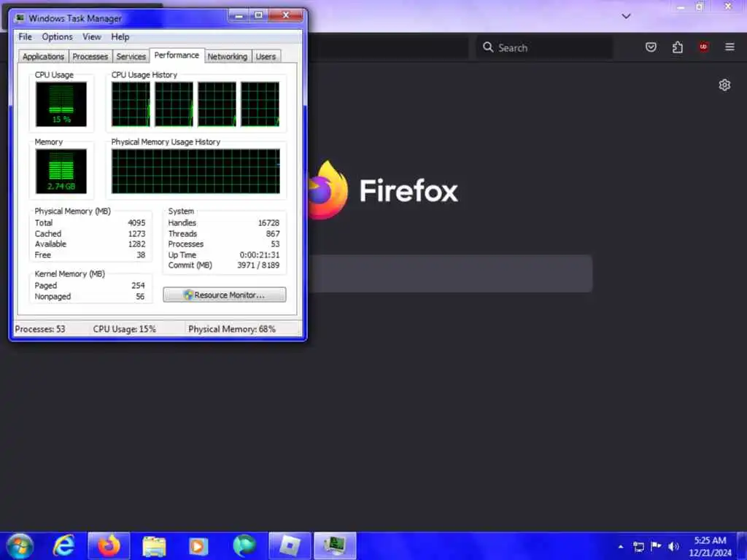Click the CPU Usage 15% meter
747x560 pixels.
coord(61,104)
